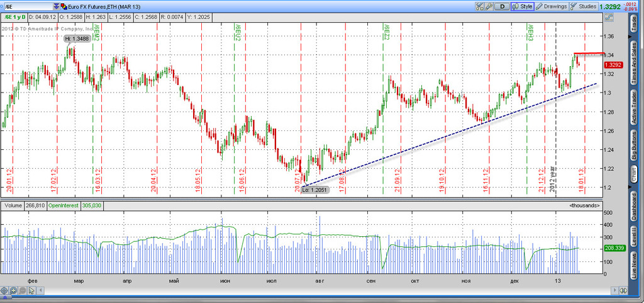Open the Studies menu
The height and width of the screenshot is (303, 644).
[584, 6]
